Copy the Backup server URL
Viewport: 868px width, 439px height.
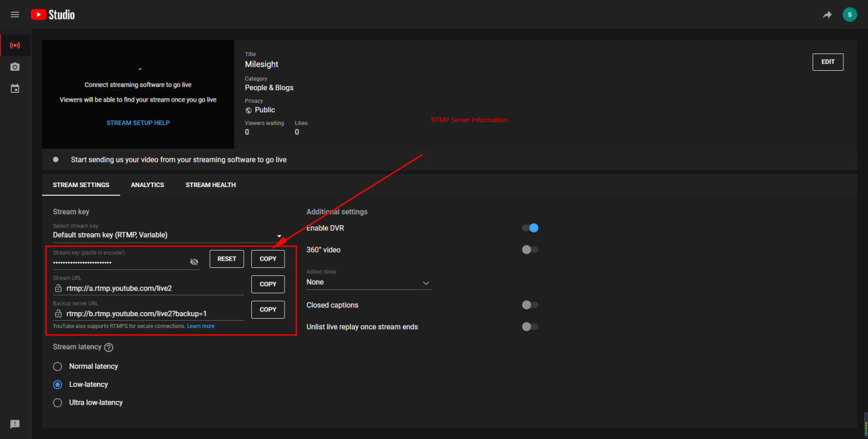(268, 309)
